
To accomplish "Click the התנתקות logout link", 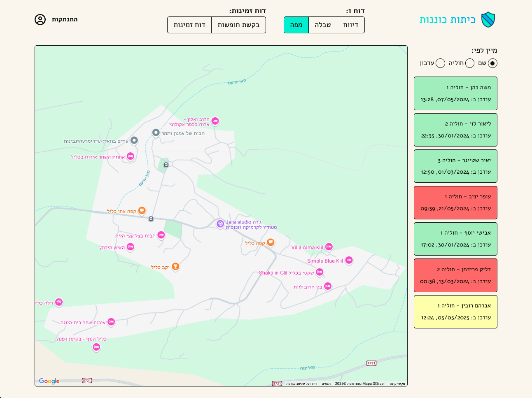I will [65, 19].
